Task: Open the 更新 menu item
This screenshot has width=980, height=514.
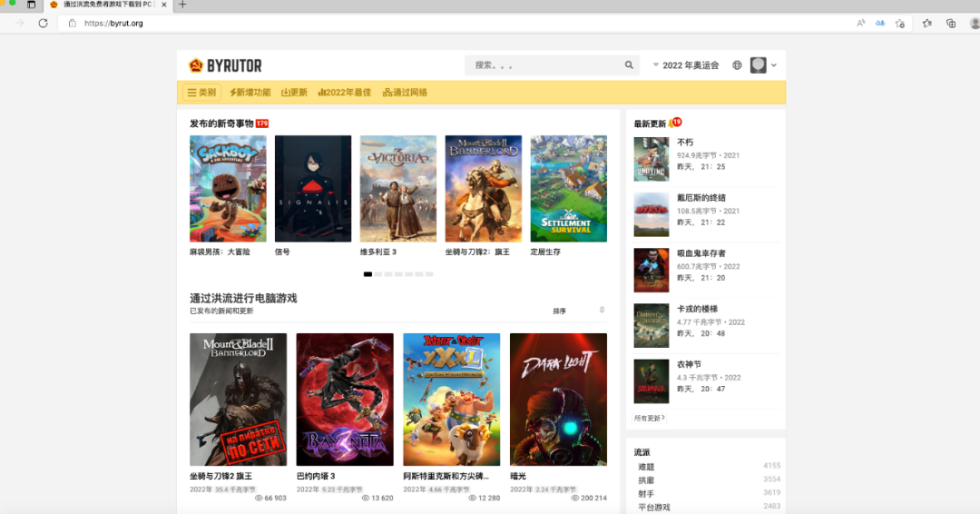Action: (294, 93)
